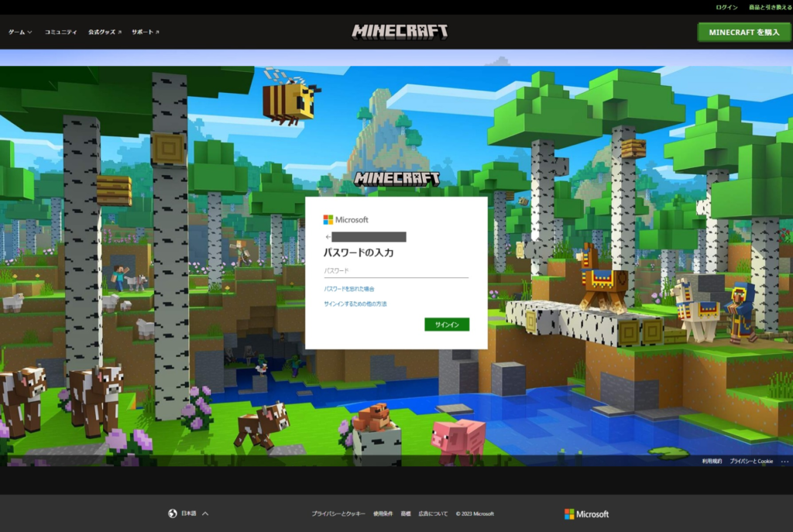Open the サポート external link
Image resolution: width=793 pixels, height=532 pixels.
[145, 32]
